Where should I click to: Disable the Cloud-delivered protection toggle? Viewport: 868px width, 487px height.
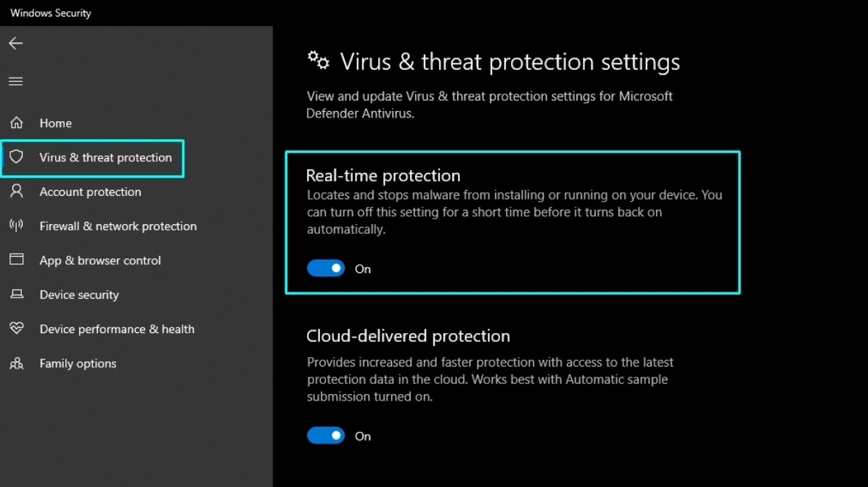[x=326, y=435]
